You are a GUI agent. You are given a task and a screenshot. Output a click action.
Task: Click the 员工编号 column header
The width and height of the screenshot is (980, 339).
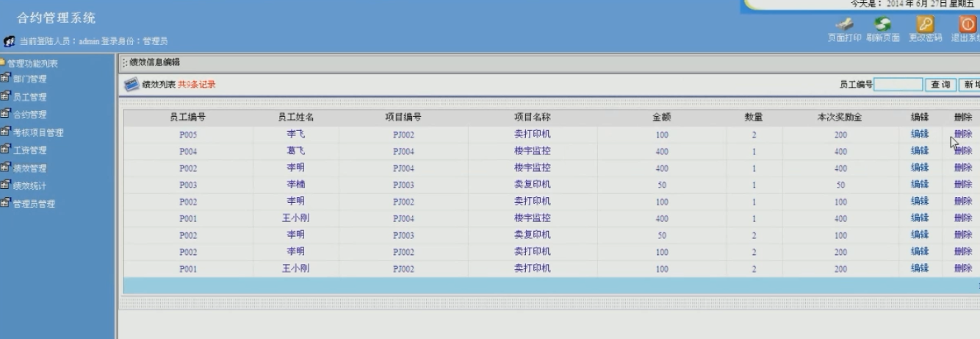tap(187, 118)
